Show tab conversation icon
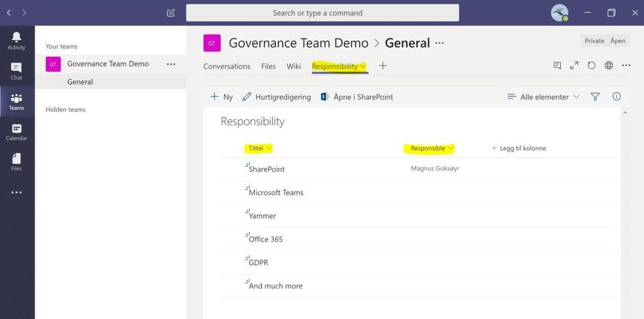Viewport: 644px width, 319px height. click(x=558, y=65)
